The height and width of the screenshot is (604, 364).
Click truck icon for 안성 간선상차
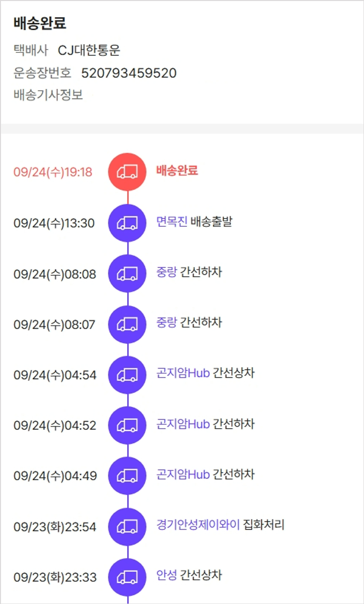point(127,576)
